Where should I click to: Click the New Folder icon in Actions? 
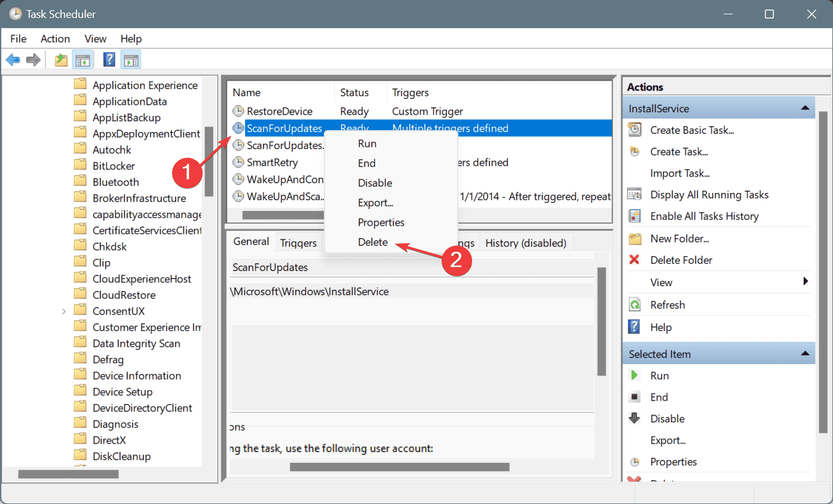635,239
